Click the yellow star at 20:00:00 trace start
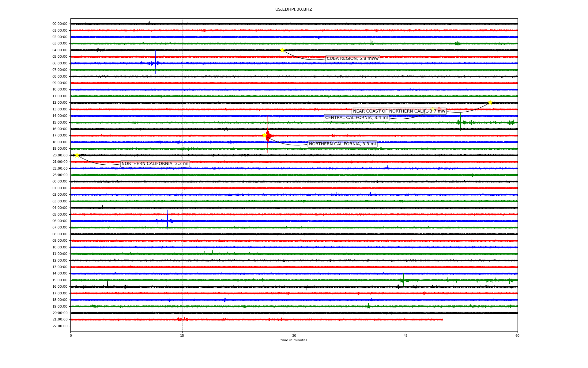This screenshot has width=588, height=368. [x=77, y=155]
